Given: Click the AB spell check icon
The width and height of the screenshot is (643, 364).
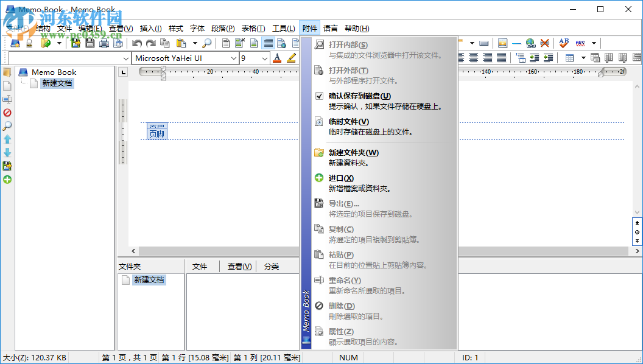Looking at the screenshot, I should tap(564, 43).
